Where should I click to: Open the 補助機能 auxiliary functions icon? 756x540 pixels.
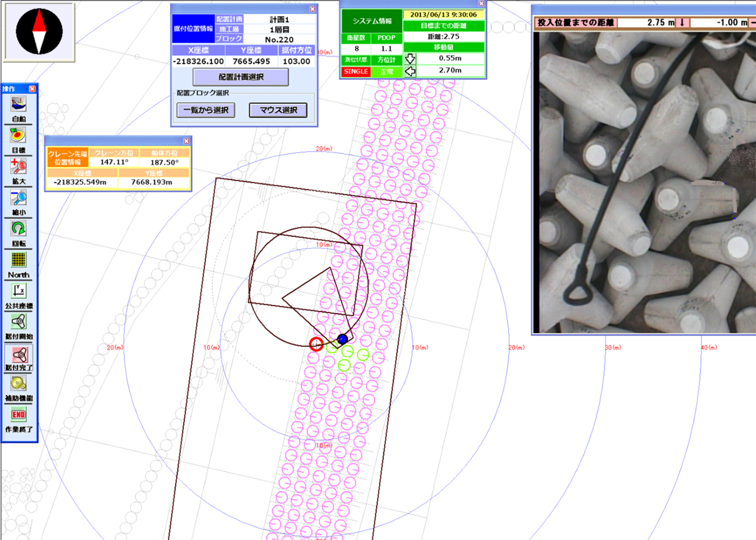[19, 383]
